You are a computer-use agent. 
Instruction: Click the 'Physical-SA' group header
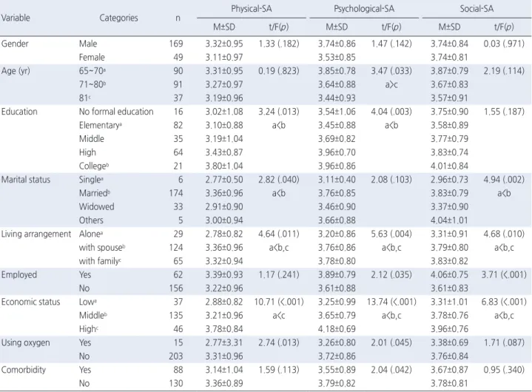tap(252, 8)
